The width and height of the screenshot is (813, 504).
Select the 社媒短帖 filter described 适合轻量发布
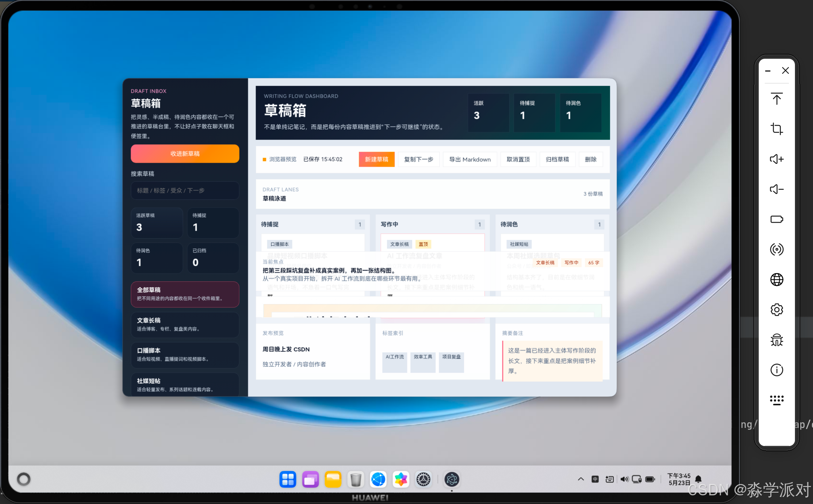pos(185,385)
